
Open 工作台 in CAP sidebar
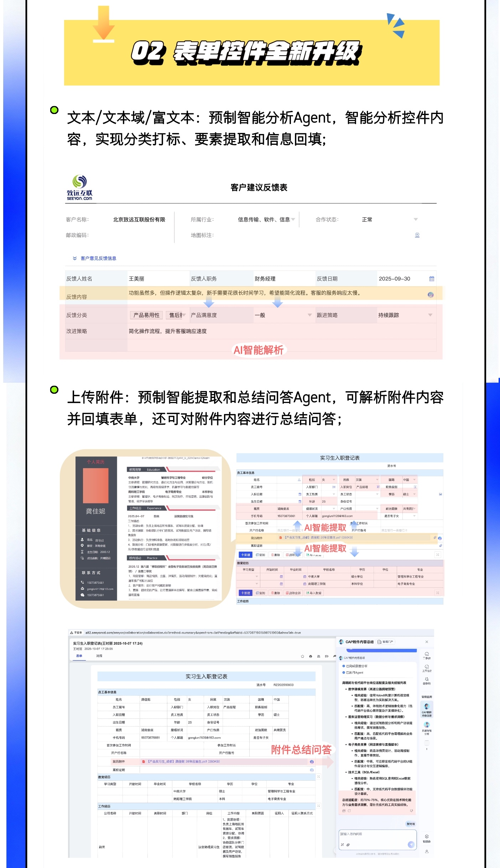(x=427, y=655)
